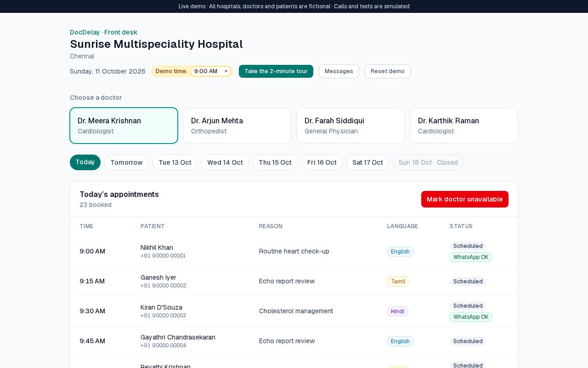Select the Wed 14 Oct tab
This screenshot has width=588, height=368.
[x=225, y=162]
